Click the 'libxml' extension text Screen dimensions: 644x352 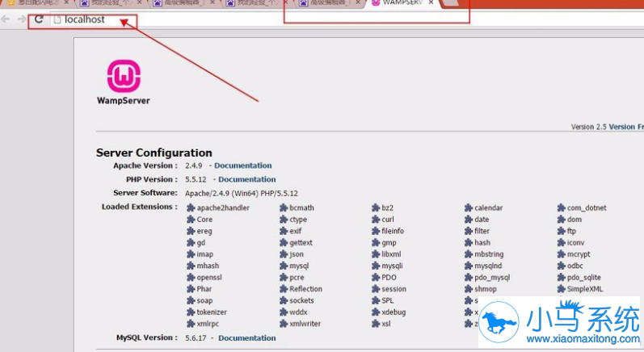point(391,254)
